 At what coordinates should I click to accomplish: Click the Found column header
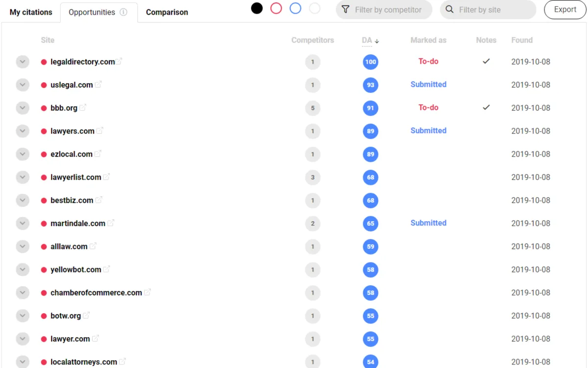522,40
